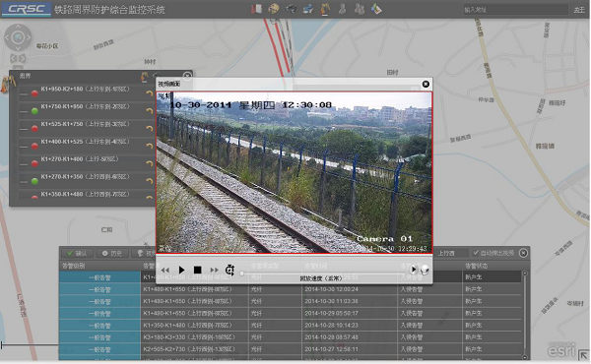
Task: Click the snapshot icon in video controls
Action: 425,270
